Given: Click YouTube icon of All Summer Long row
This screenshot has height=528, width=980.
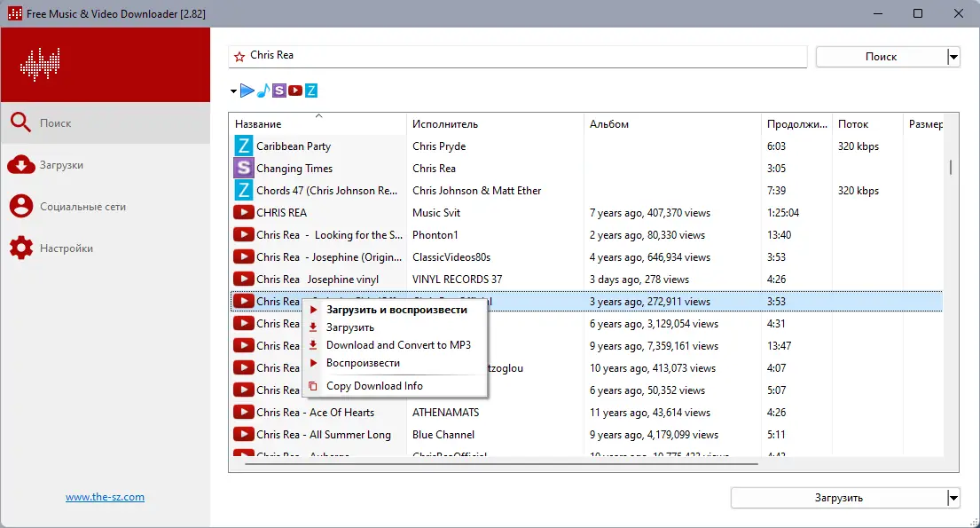Looking at the screenshot, I should pyautogui.click(x=243, y=434).
